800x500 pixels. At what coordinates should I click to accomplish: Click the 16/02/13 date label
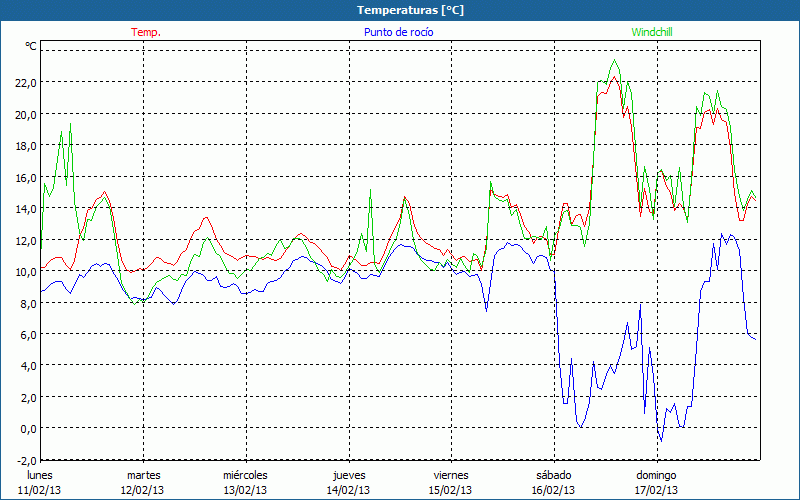553,490
